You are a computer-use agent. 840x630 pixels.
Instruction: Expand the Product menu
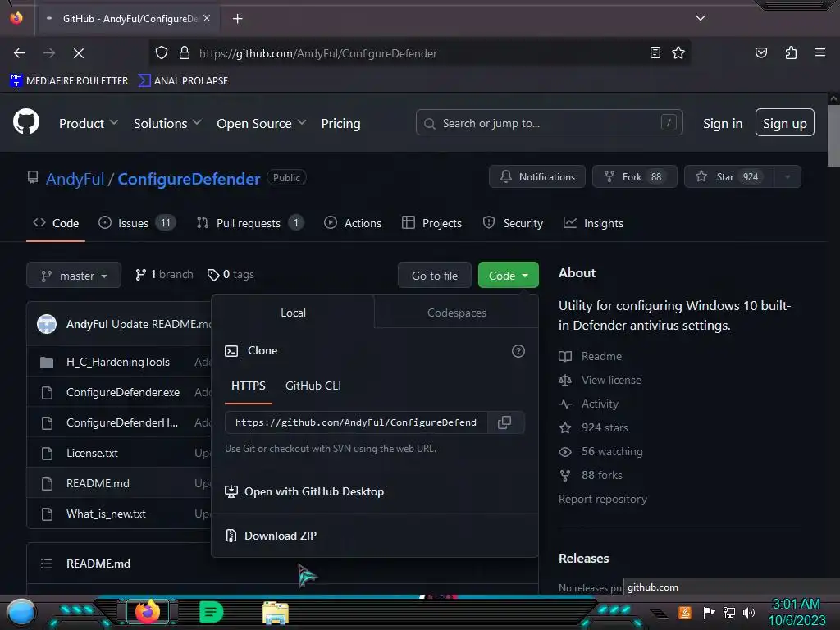(x=89, y=123)
